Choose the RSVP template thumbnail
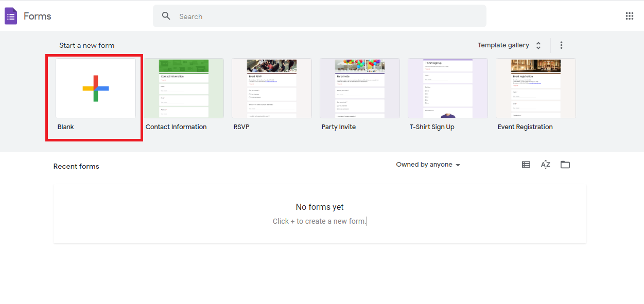The width and height of the screenshot is (644, 304). [x=272, y=88]
